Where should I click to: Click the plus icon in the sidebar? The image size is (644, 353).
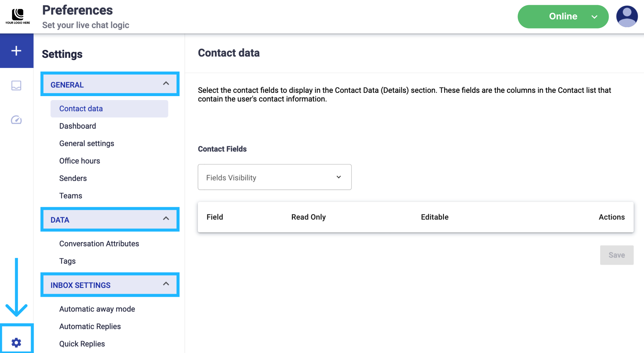click(16, 51)
